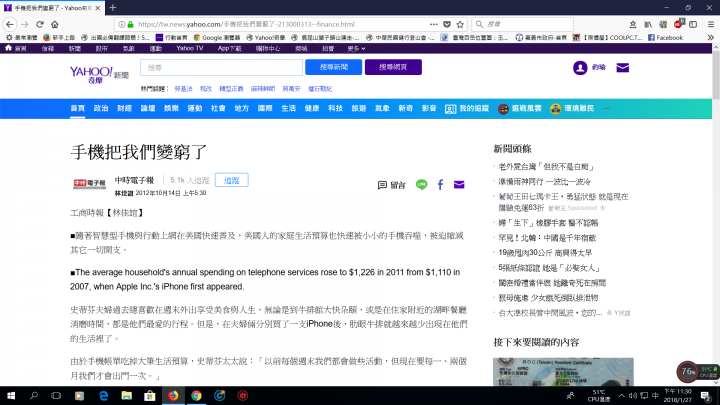Open comments 留言 icon
The width and height of the screenshot is (720, 405).
click(x=392, y=185)
